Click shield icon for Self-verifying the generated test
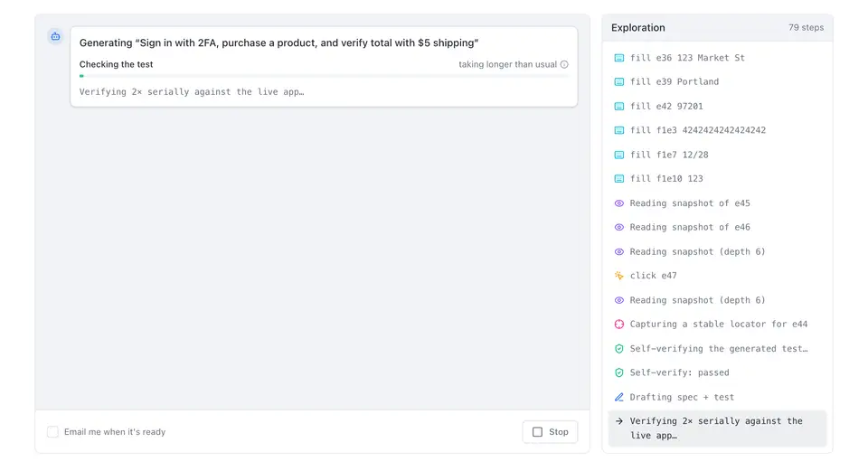This screenshot has width=868, height=471. [618, 349]
